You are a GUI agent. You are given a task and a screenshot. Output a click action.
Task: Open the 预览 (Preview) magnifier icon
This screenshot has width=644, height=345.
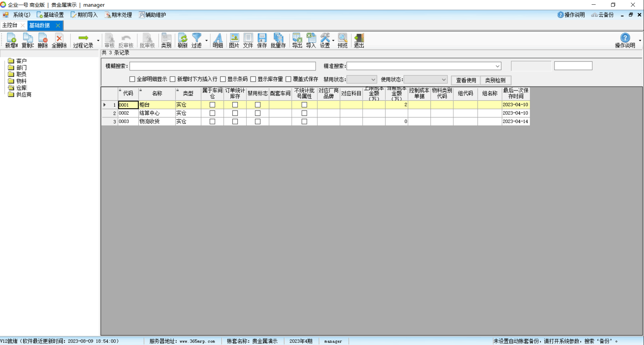coord(342,41)
